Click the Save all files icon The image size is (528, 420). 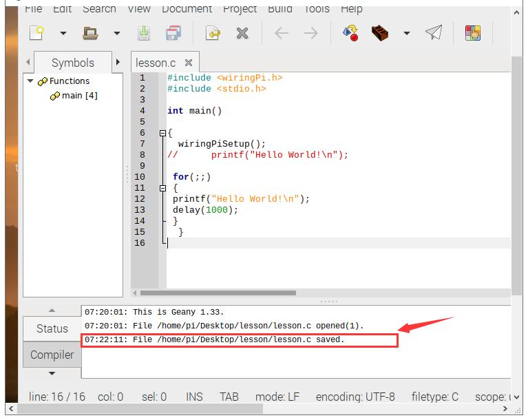pyautogui.click(x=173, y=33)
